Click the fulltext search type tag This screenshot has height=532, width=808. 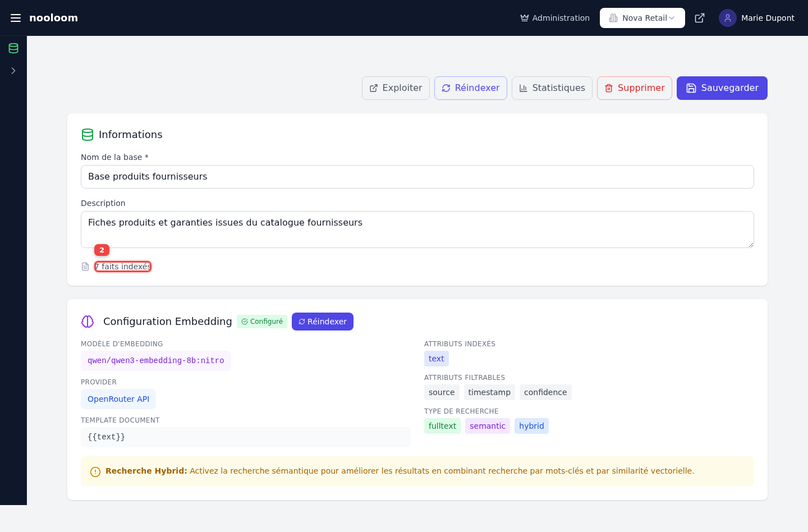[442, 426]
